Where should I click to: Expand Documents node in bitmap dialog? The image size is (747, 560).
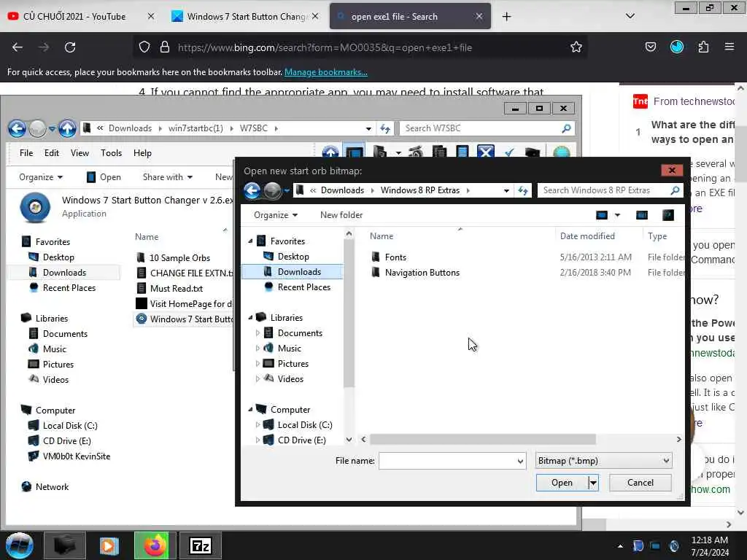pos(258,332)
